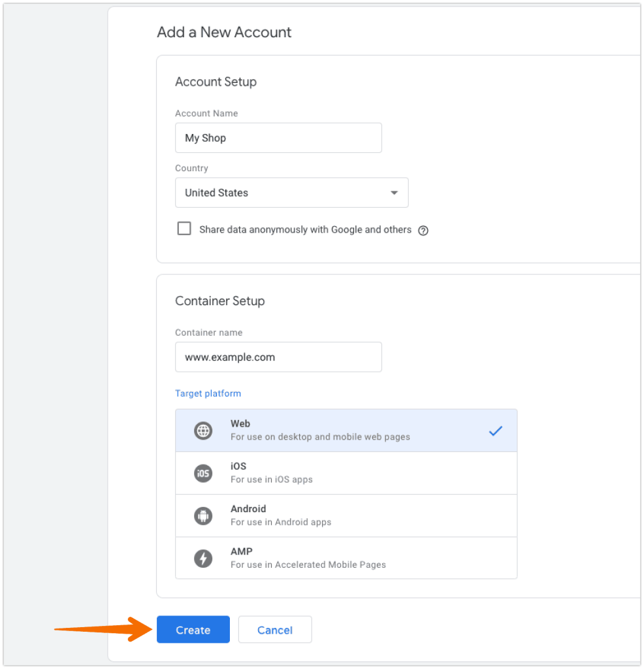This screenshot has width=644, height=669.
Task: Click the iOS platform icon
Action: [x=203, y=473]
